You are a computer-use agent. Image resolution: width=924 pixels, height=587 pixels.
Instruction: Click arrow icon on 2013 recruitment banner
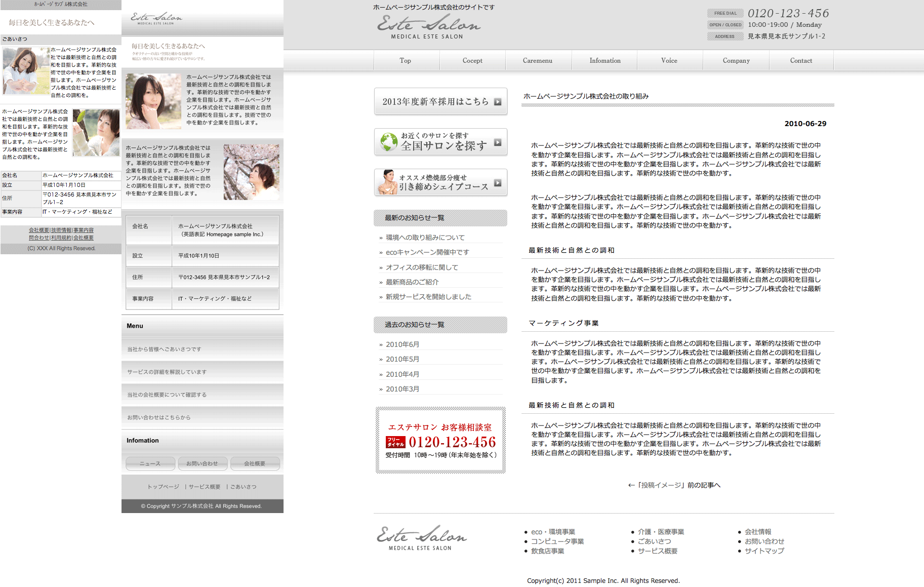click(498, 102)
